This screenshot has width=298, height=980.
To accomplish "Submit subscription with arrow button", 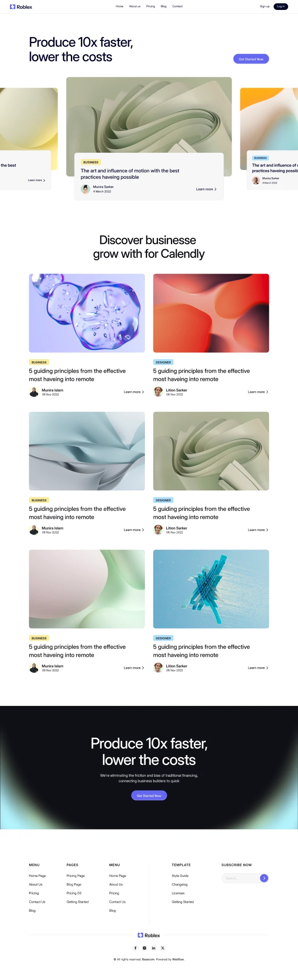I will [x=264, y=878].
